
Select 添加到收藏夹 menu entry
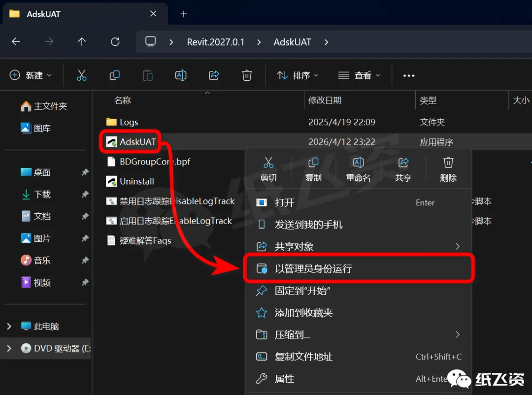(x=358, y=313)
